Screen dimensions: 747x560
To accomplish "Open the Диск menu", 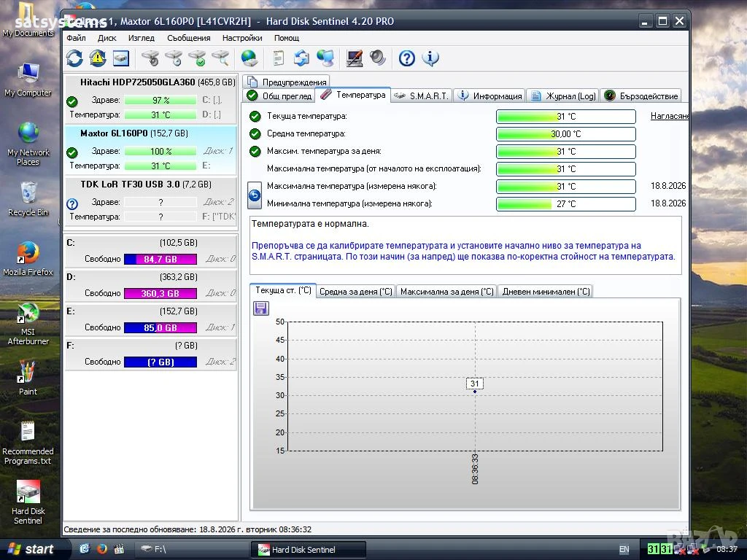I will pyautogui.click(x=107, y=38).
